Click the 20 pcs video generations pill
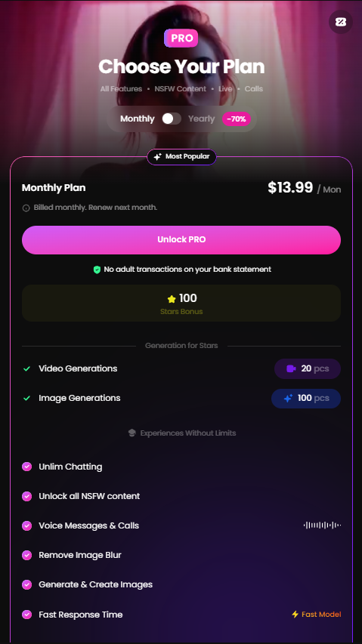The height and width of the screenshot is (644, 362). pyautogui.click(x=308, y=368)
